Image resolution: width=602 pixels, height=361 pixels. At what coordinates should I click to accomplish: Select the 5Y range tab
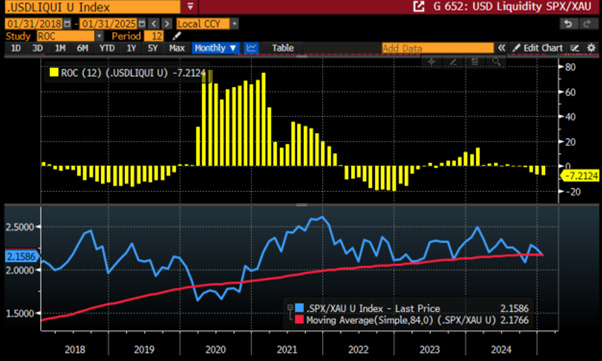pyautogui.click(x=153, y=48)
